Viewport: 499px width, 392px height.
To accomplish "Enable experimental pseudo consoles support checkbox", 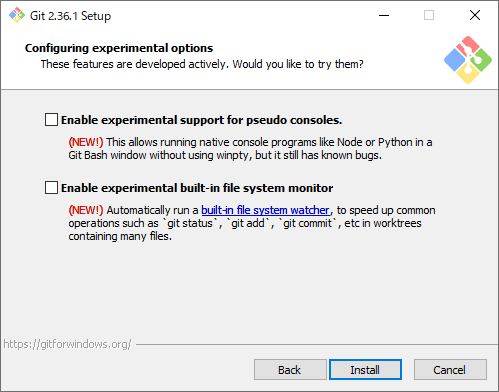I will pos(51,120).
